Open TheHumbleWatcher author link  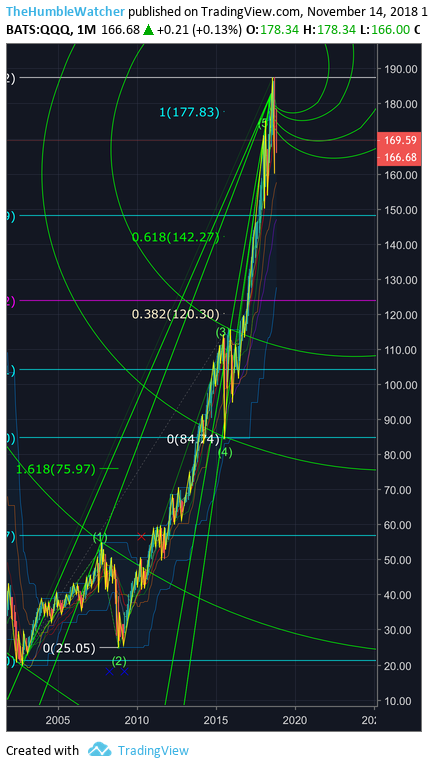(66, 12)
